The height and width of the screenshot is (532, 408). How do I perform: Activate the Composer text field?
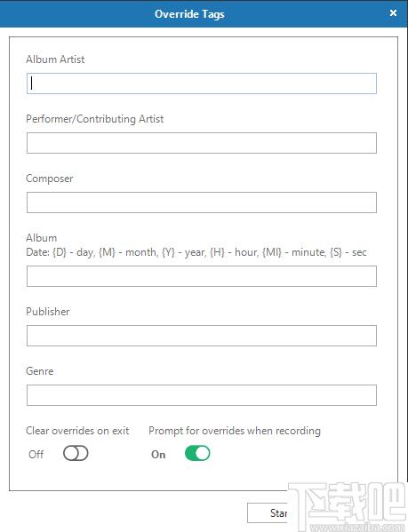(202, 202)
